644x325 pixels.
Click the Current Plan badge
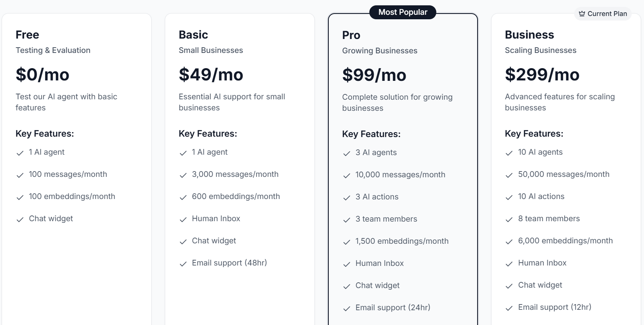pyautogui.click(x=603, y=14)
